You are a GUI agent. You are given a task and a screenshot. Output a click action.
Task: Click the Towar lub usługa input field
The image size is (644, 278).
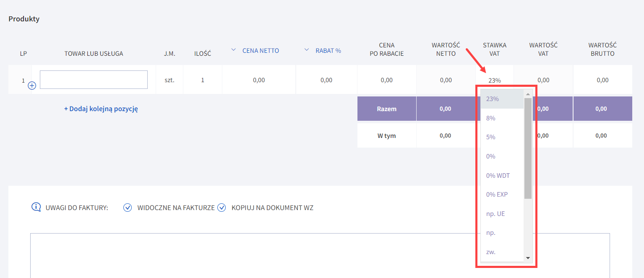tap(94, 80)
